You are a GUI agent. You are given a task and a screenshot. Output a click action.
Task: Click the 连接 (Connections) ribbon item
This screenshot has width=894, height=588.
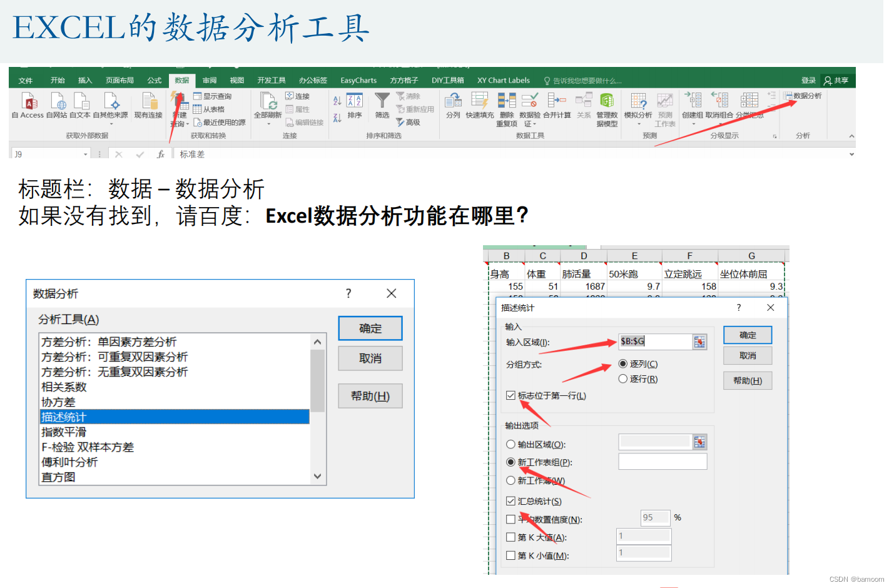tap(298, 96)
